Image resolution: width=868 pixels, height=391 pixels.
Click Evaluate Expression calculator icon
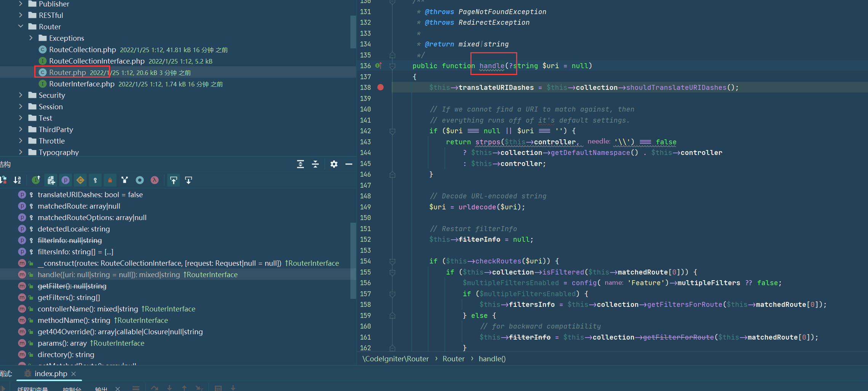[x=218, y=388]
